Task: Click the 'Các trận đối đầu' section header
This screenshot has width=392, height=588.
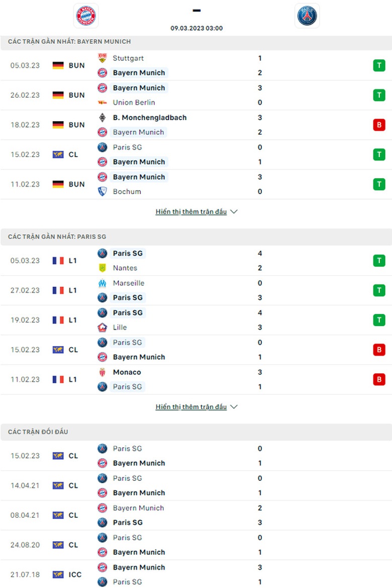Action: [x=38, y=432]
